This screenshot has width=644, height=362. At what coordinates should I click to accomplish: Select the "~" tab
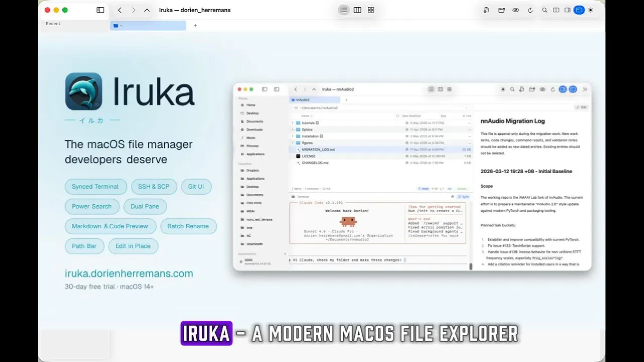click(148, 26)
